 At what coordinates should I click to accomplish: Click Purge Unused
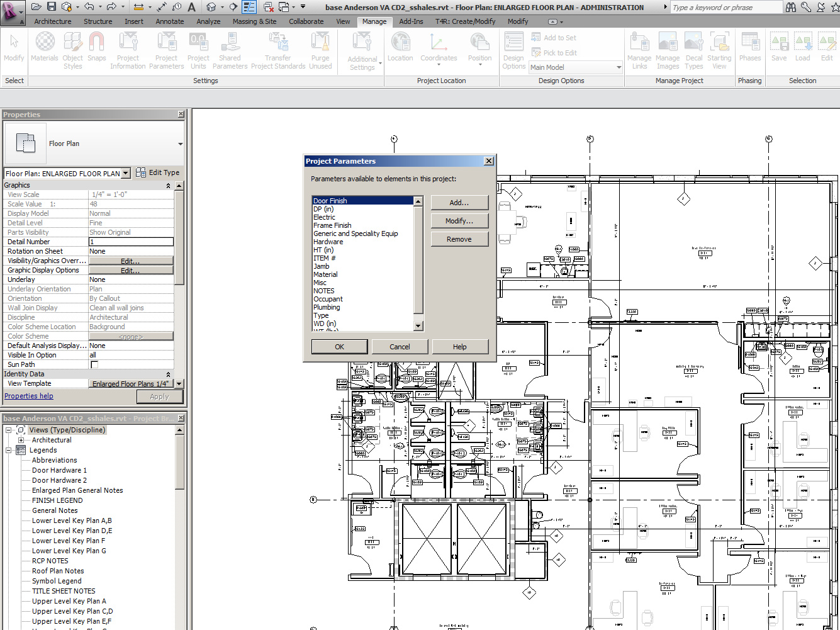coord(320,50)
